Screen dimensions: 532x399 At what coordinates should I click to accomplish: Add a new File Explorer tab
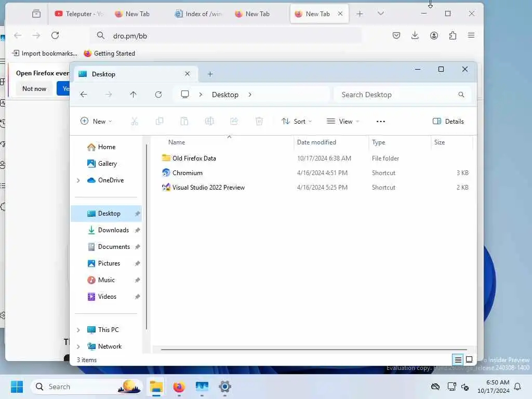210,74
